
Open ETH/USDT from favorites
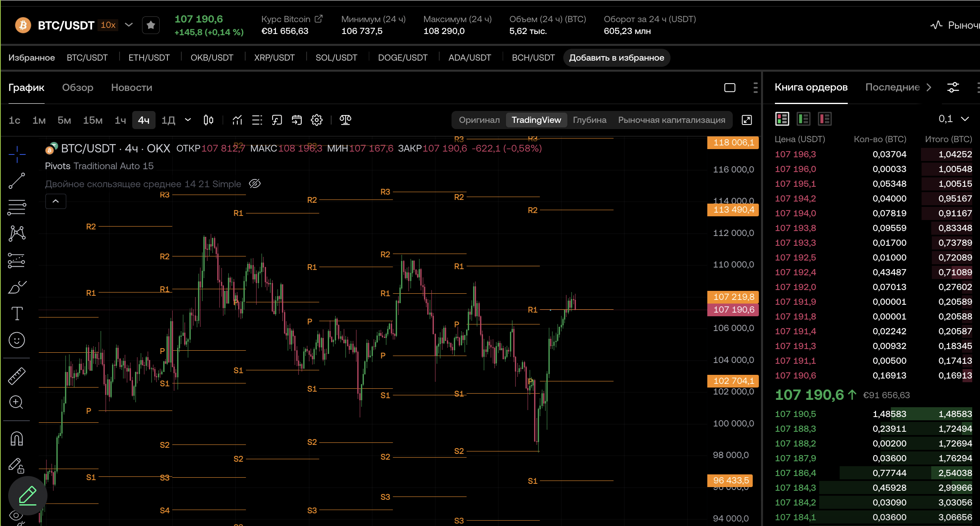tap(149, 58)
